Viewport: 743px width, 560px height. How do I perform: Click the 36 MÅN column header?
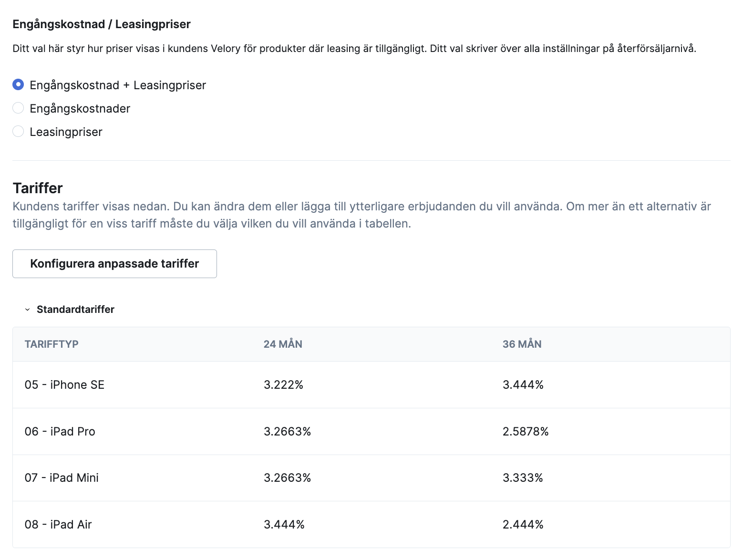(522, 344)
